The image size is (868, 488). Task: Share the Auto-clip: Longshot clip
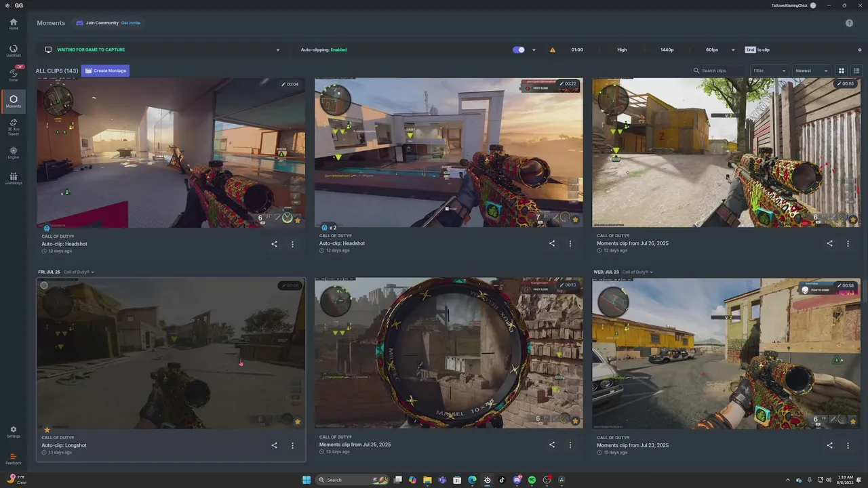274,445
